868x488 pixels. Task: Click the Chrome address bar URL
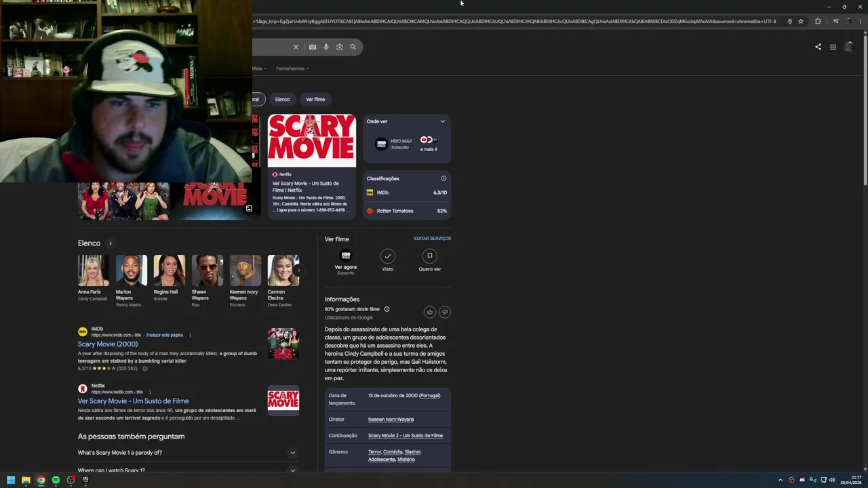coord(514,21)
